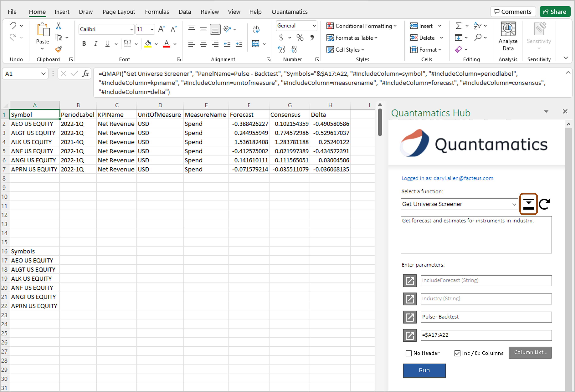Click the Copy icon in Clipboard

(x=58, y=38)
